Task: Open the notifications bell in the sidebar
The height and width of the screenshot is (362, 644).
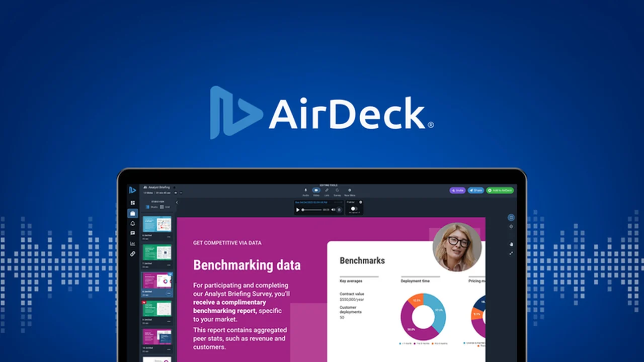Action: 133,223
